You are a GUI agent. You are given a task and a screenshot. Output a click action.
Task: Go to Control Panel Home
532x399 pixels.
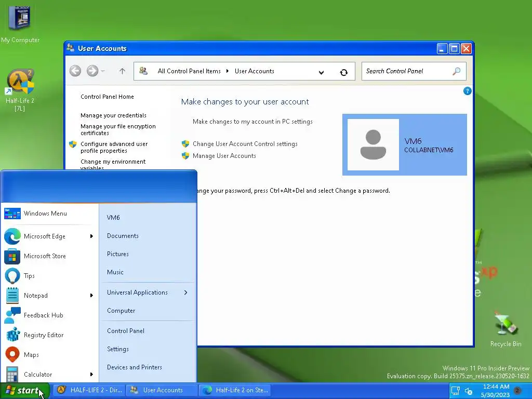107,97
